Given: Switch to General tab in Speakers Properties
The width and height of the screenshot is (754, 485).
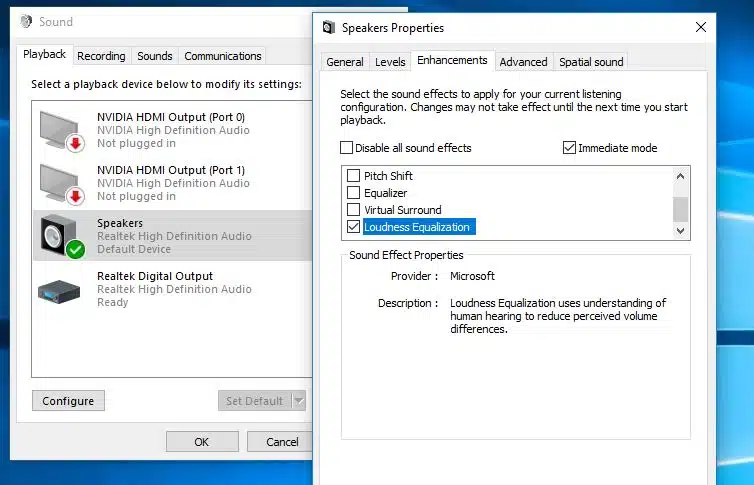Looking at the screenshot, I should (x=345, y=62).
